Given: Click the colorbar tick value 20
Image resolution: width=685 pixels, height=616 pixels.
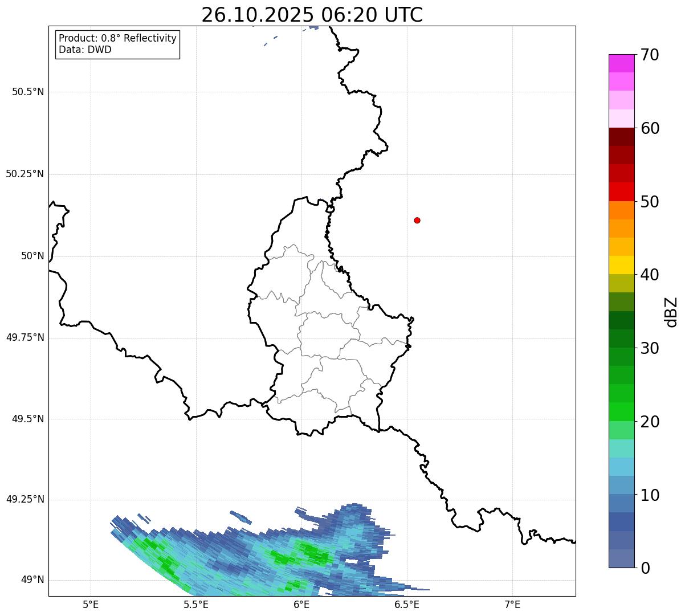Looking at the screenshot, I should 650,422.
